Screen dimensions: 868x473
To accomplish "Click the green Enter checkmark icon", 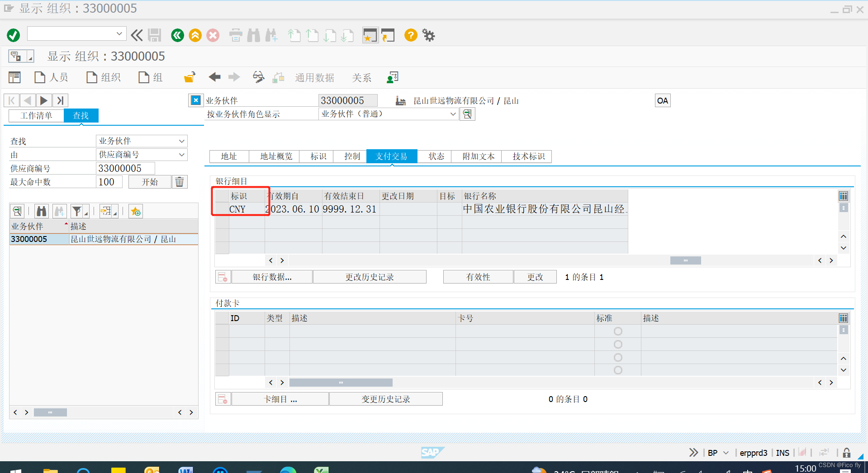I will (x=13, y=35).
